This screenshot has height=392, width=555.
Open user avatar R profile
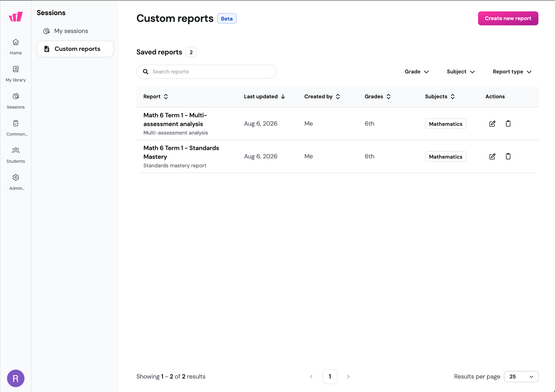[16, 378]
